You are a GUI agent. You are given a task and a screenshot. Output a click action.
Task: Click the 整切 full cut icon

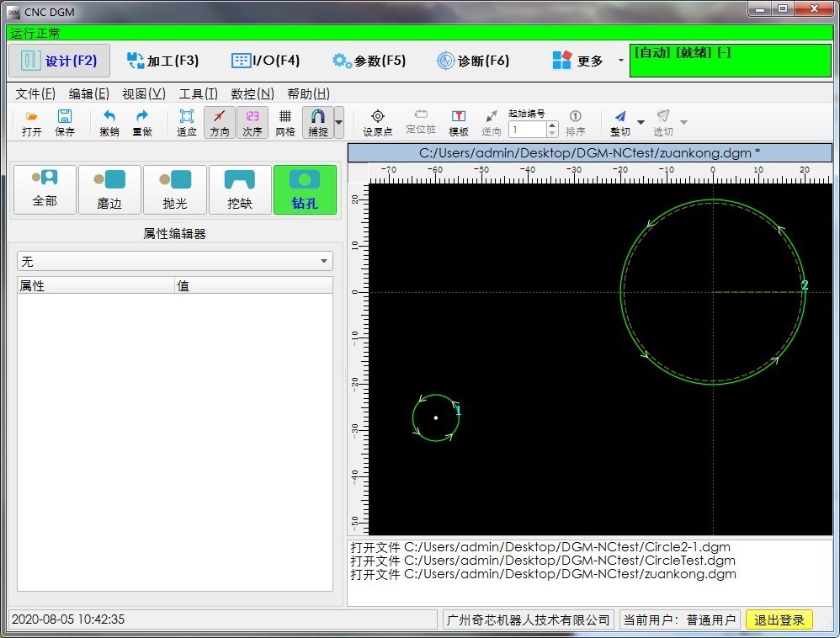click(620, 123)
